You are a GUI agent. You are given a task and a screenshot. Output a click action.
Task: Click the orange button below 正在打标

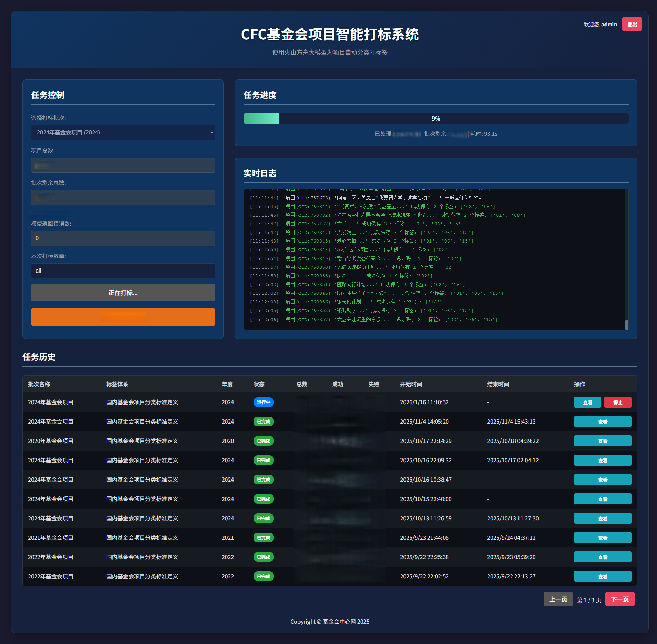coord(123,317)
